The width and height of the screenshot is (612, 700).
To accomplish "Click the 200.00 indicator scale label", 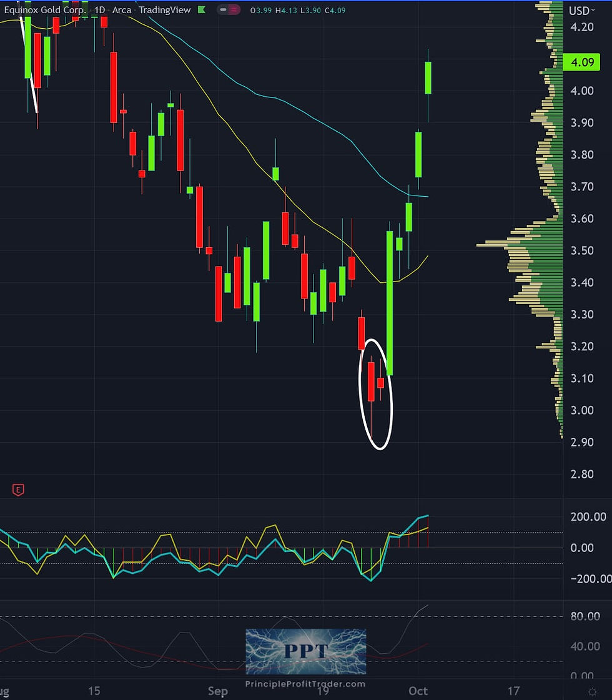I will [588, 516].
